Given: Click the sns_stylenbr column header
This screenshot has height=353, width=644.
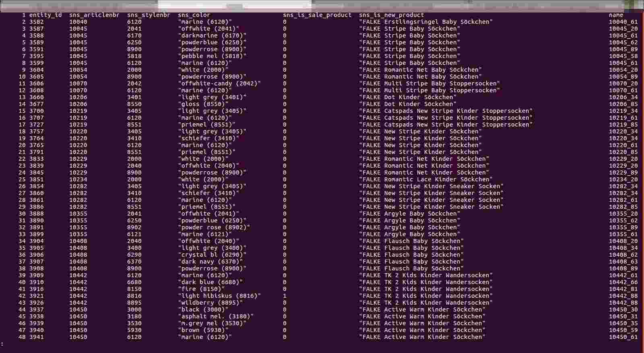Looking at the screenshot, I should point(149,15).
